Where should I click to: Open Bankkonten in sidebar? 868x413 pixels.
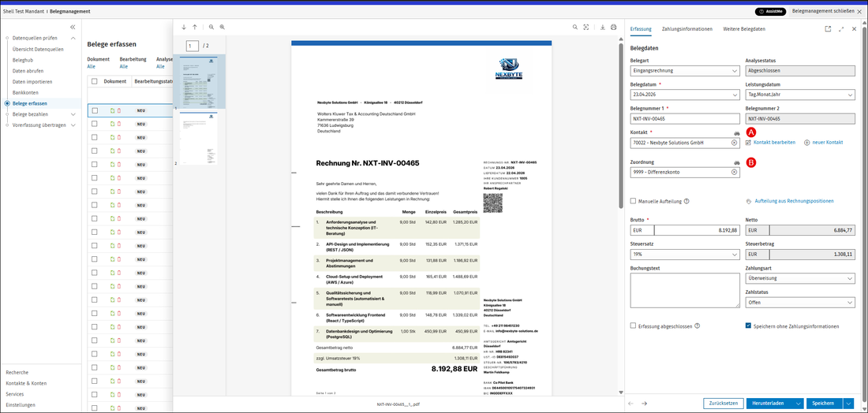click(25, 92)
